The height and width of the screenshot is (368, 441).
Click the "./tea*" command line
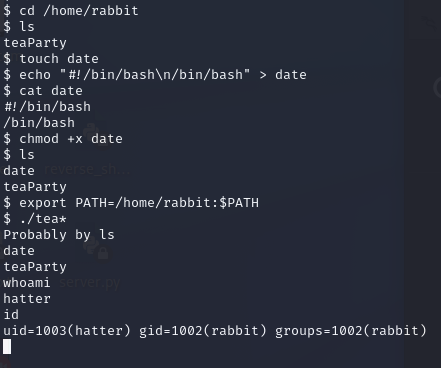(35, 219)
